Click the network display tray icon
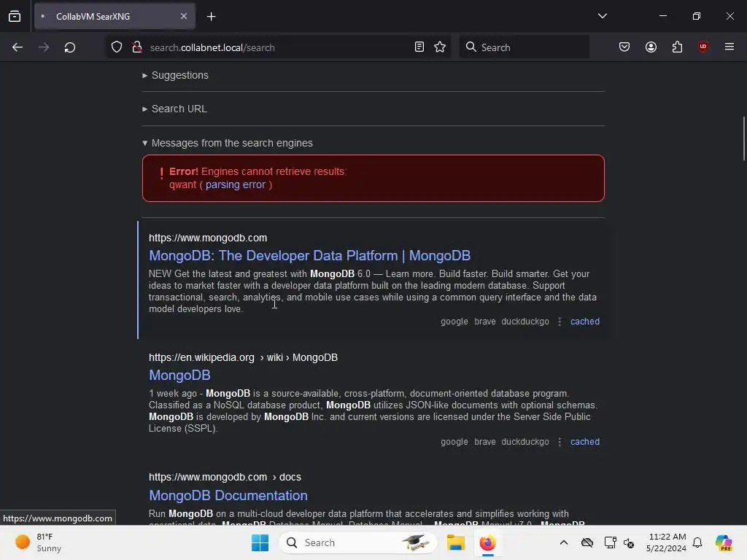The image size is (747, 560). click(610, 542)
